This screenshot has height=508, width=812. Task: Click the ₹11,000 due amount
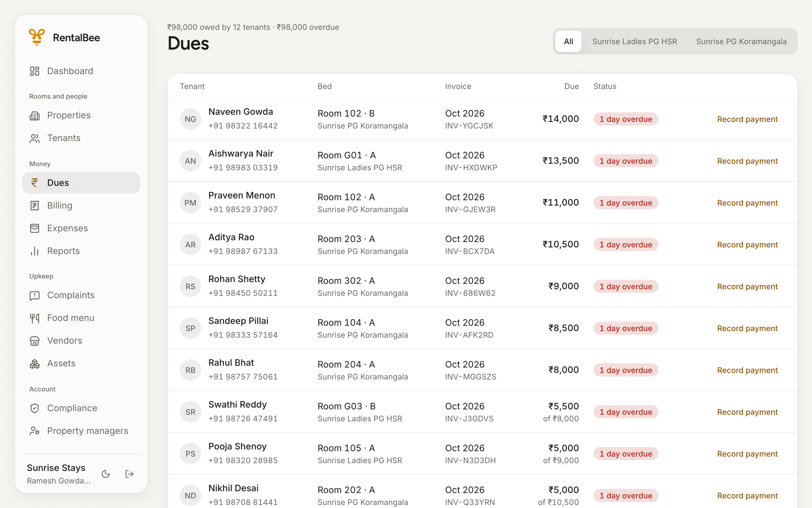[561, 203]
